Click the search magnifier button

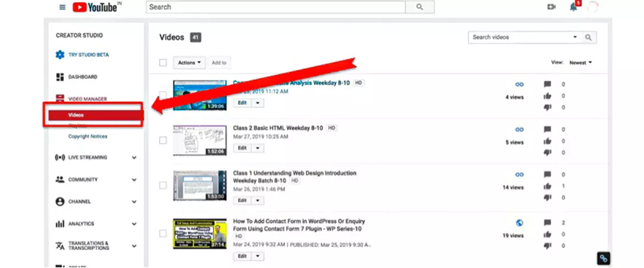pyautogui.click(x=419, y=7)
